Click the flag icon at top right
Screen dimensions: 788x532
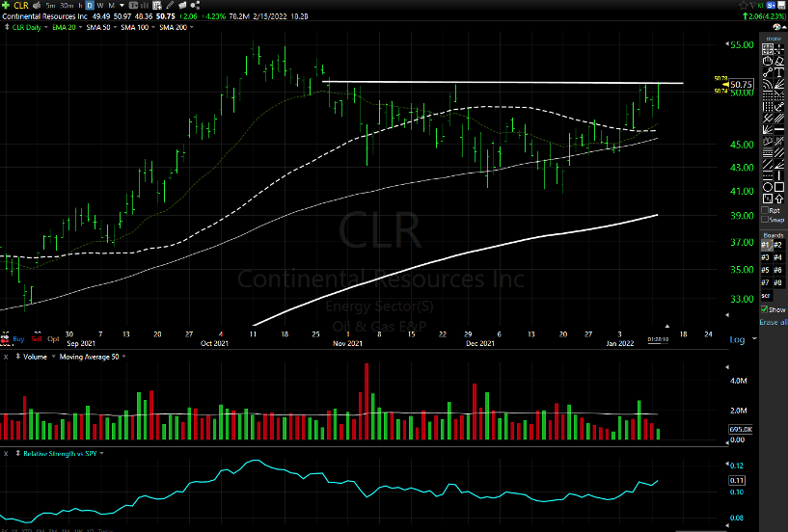[x=753, y=5]
